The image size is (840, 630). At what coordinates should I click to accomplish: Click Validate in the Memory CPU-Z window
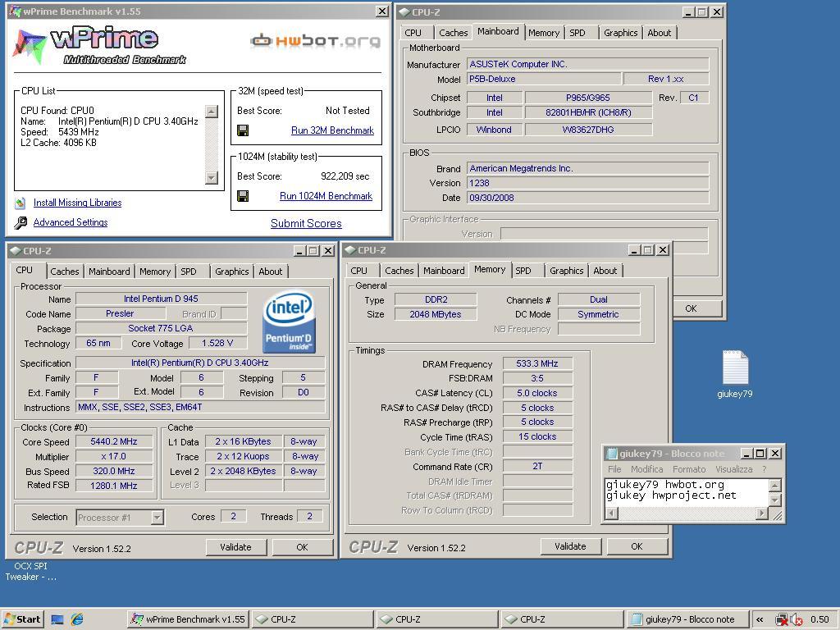click(570, 546)
